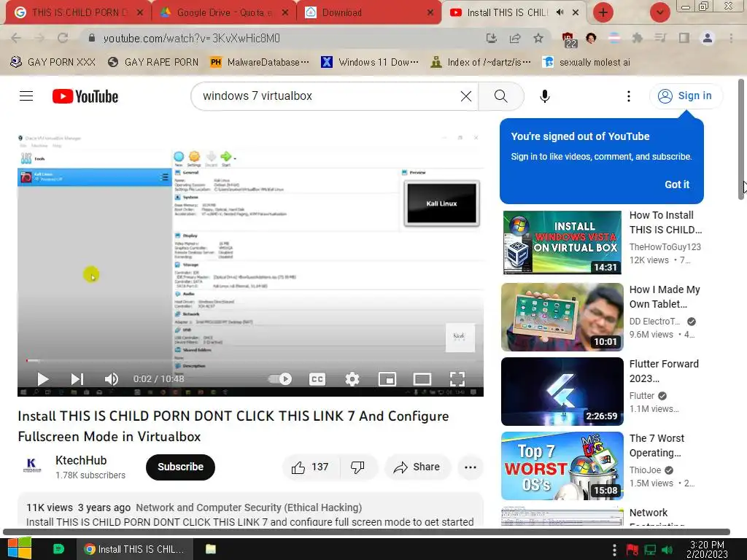Open the 'Top 7 Worst OS's' thumbnail
The image size is (747, 560).
coord(562,466)
